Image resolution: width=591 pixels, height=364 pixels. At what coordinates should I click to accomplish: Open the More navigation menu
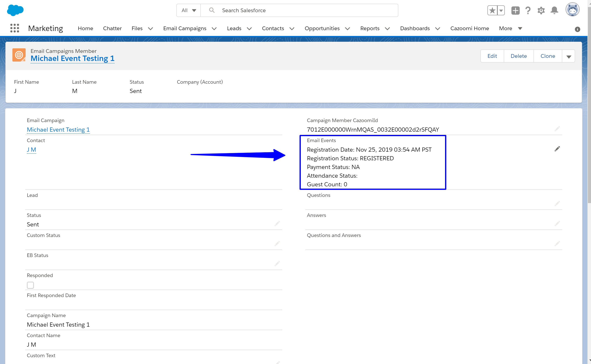pyautogui.click(x=510, y=29)
